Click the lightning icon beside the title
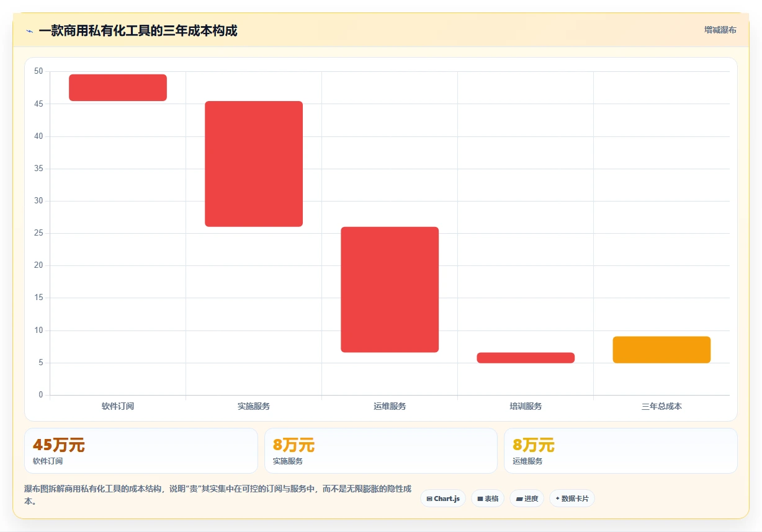Viewport: 762px width, 532px height. 30,31
